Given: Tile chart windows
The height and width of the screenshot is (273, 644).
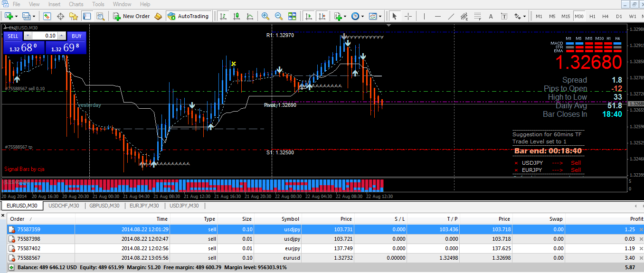Looking at the screenshot, I should [x=292, y=16].
